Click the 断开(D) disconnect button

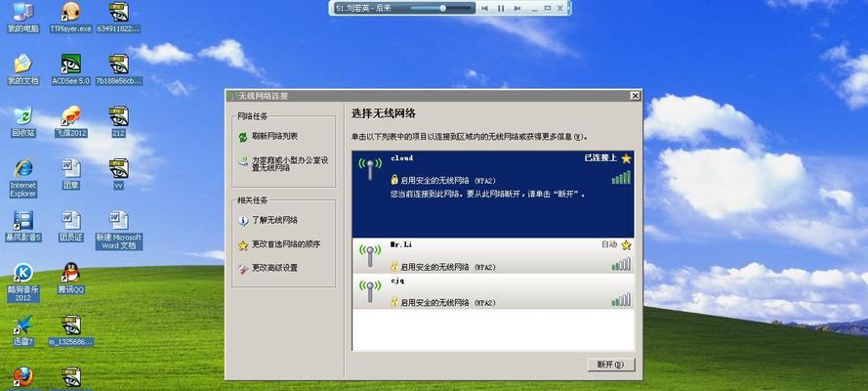pyautogui.click(x=610, y=365)
